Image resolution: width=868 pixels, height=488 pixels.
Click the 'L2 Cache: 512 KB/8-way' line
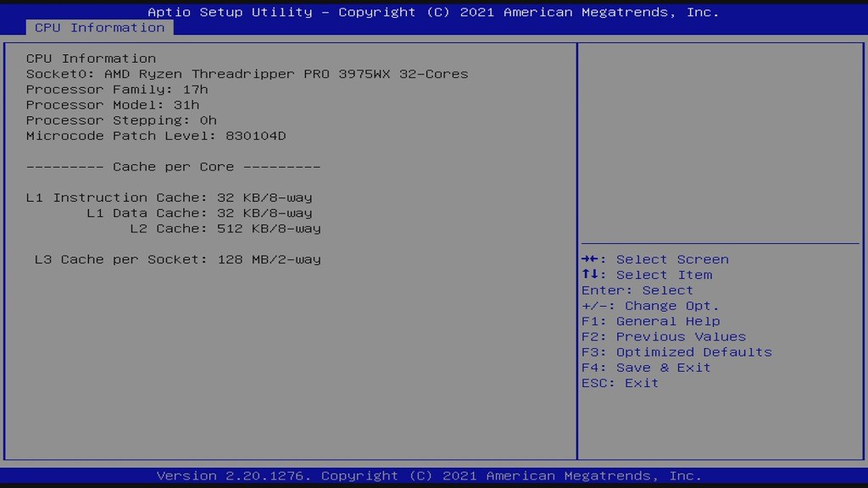click(225, 229)
